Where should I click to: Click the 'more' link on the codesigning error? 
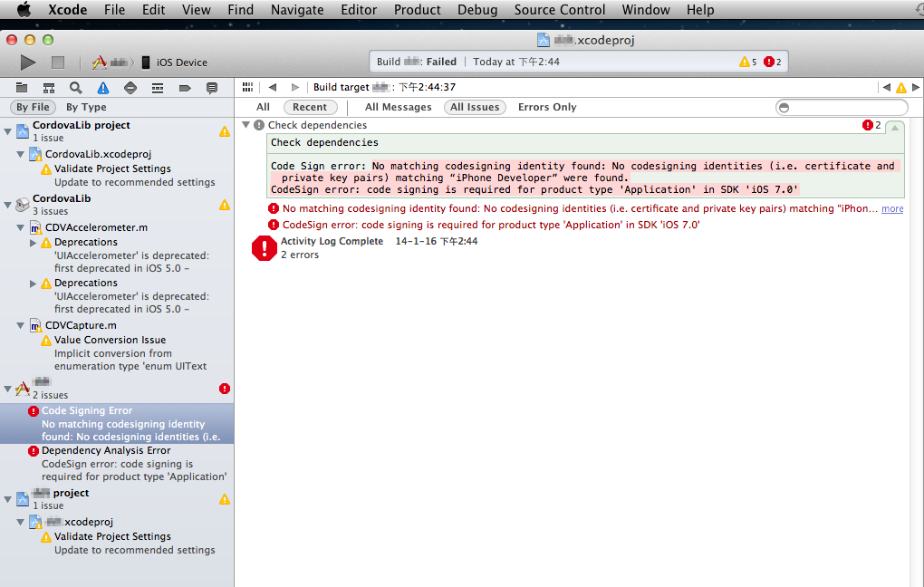point(892,208)
